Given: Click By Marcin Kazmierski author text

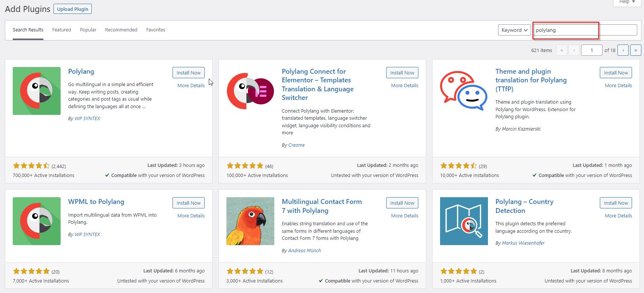Looking at the screenshot, I should coord(518,129).
